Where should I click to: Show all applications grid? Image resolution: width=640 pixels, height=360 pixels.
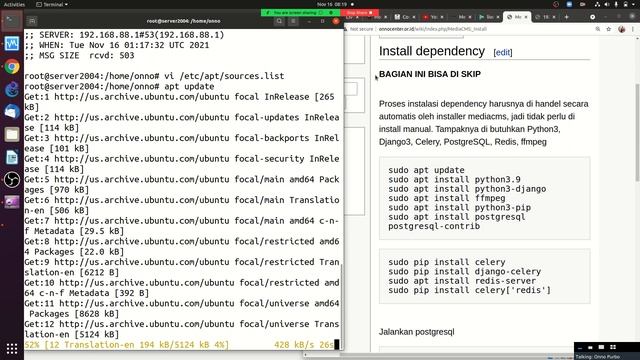click(12, 348)
